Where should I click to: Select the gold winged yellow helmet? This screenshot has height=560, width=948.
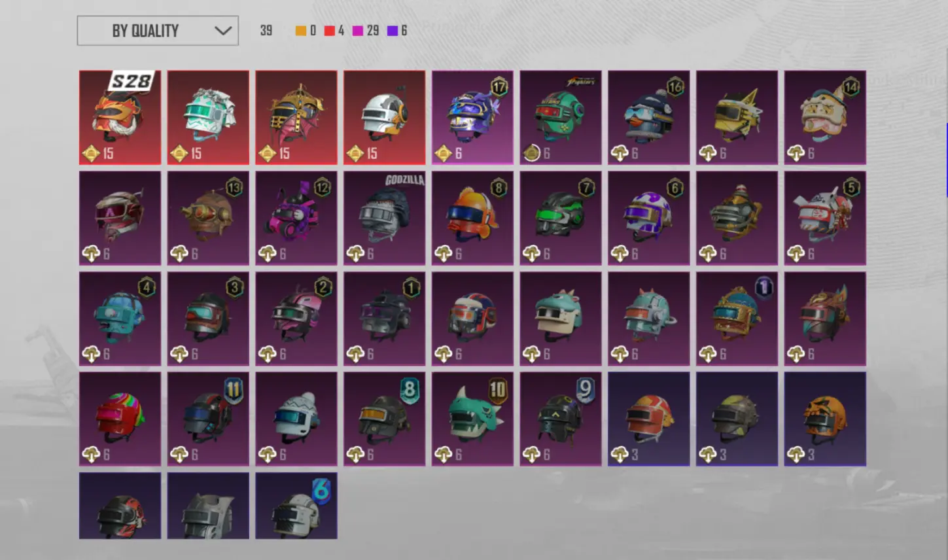coord(737,118)
